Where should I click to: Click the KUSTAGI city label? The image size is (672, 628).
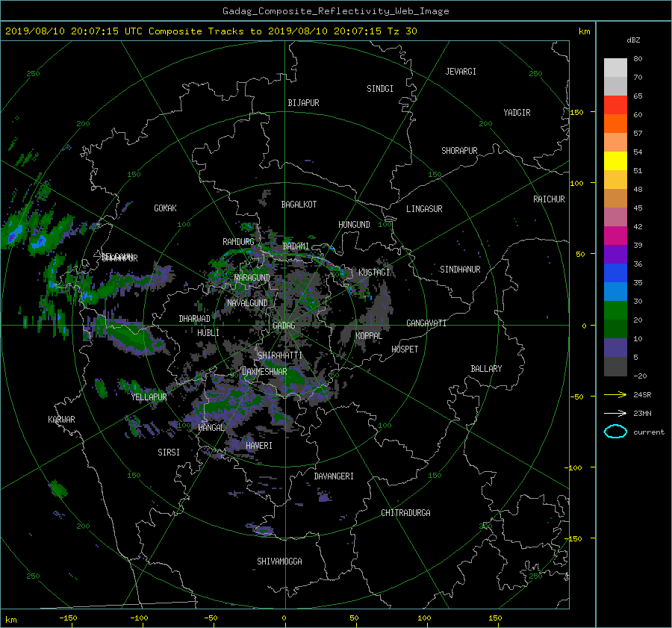coord(374,273)
